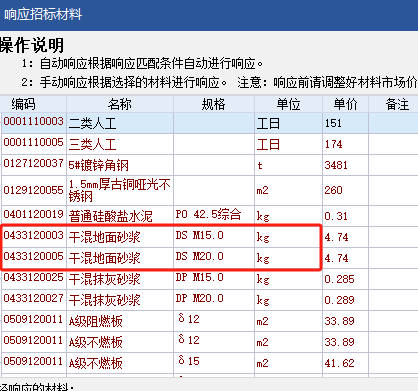Click unit kg in 普通硅酸盐水泥 row
The image size is (418, 391).
tap(288, 216)
